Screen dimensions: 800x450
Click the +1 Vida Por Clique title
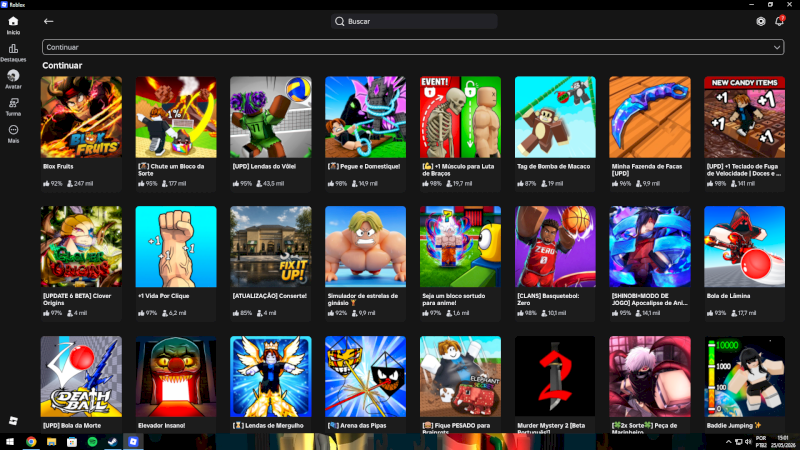(x=163, y=296)
